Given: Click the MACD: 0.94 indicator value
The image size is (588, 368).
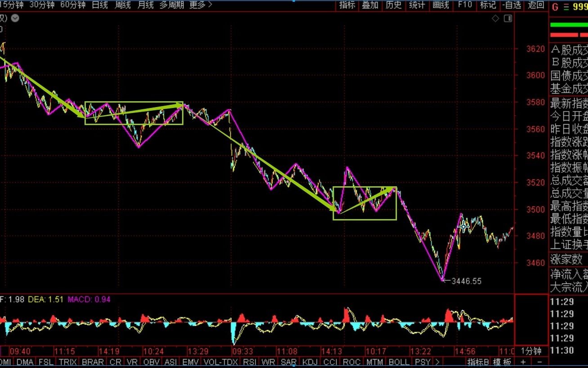Looking at the screenshot, I should click(x=89, y=299).
